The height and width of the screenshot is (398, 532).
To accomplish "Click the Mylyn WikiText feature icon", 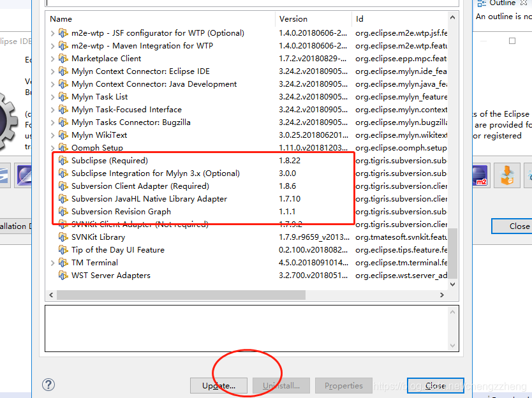I will pyautogui.click(x=63, y=135).
